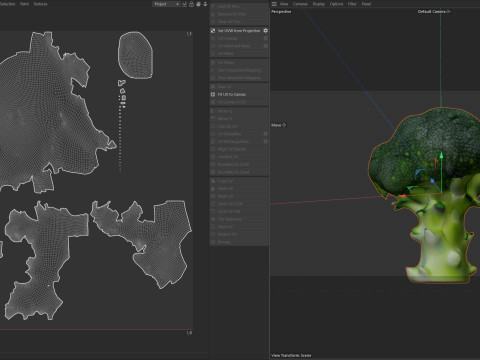This screenshot has width=480, height=360.
Task: Select the oval UV island at top right
Action: [x=135, y=55]
